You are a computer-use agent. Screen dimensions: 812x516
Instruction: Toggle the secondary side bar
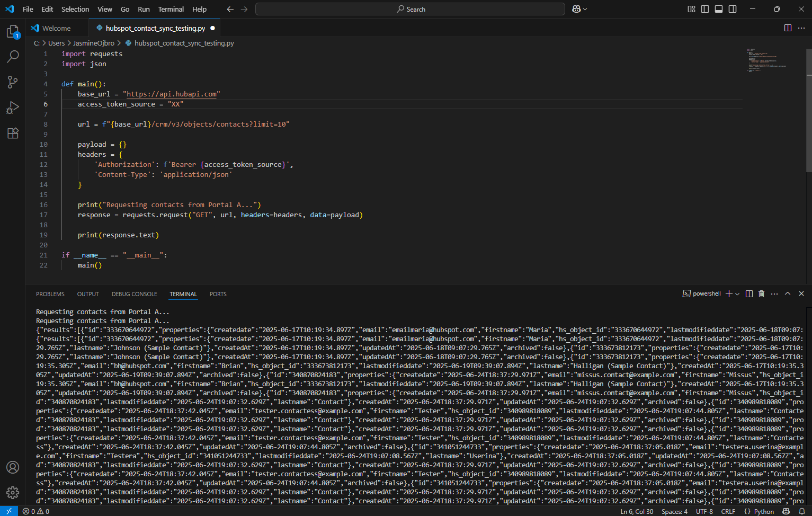coord(731,9)
